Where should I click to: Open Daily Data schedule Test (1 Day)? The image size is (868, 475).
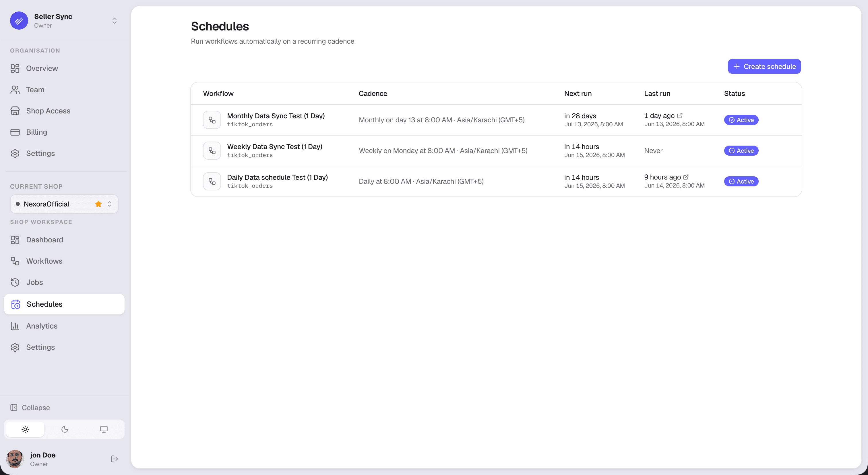(277, 177)
